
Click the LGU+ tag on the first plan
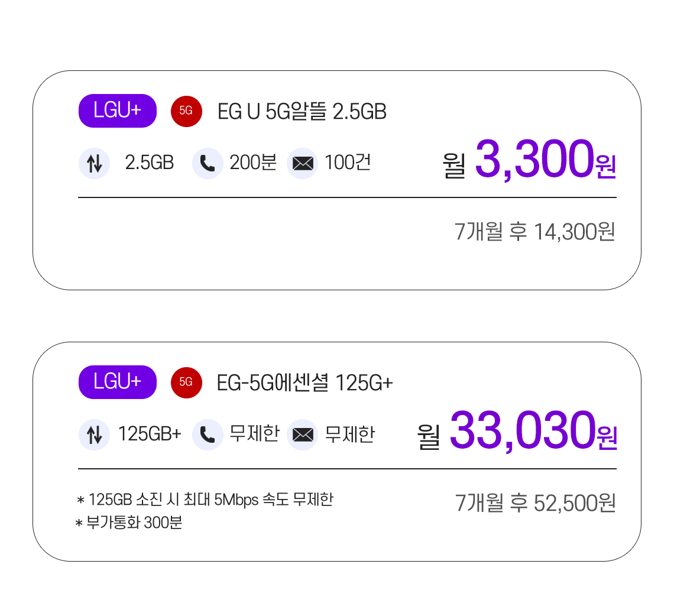pyautogui.click(x=117, y=111)
